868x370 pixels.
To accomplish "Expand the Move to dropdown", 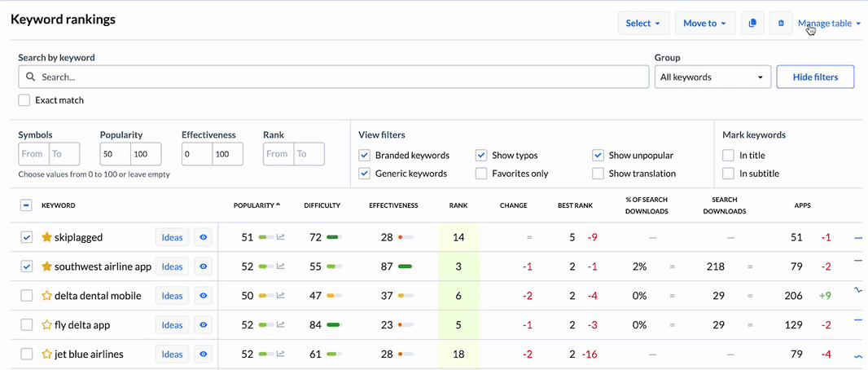I will pyautogui.click(x=704, y=24).
